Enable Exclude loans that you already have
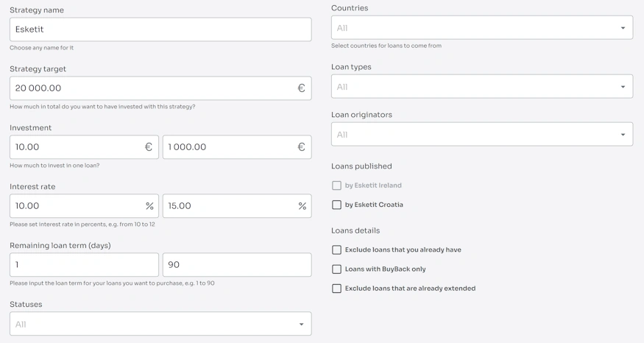This screenshot has width=644, height=343. 336,250
